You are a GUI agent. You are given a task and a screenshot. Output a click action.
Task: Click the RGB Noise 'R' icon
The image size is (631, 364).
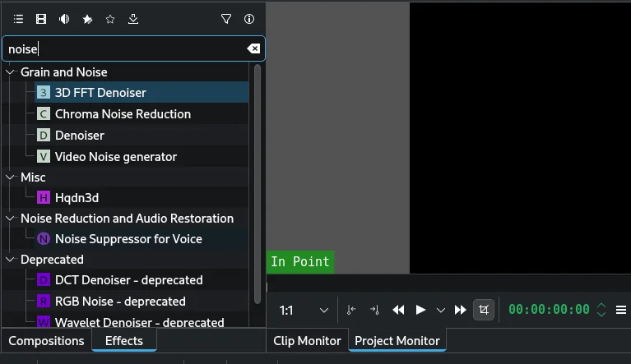[x=44, y=302]
